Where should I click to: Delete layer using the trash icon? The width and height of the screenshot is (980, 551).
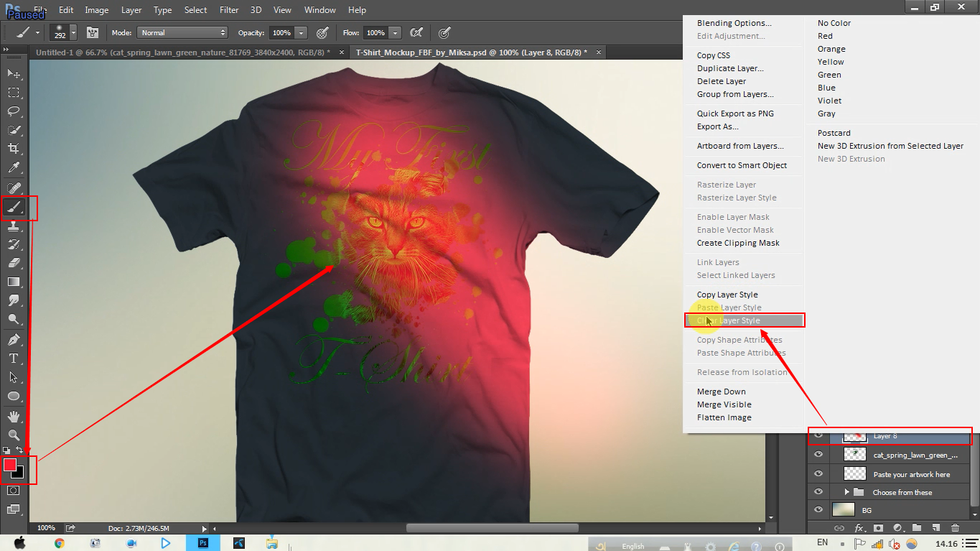click(955, 528)
